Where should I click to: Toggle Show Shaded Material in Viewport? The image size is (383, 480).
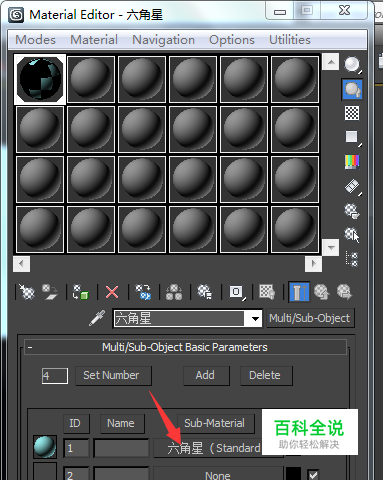[x=267, y=292]
